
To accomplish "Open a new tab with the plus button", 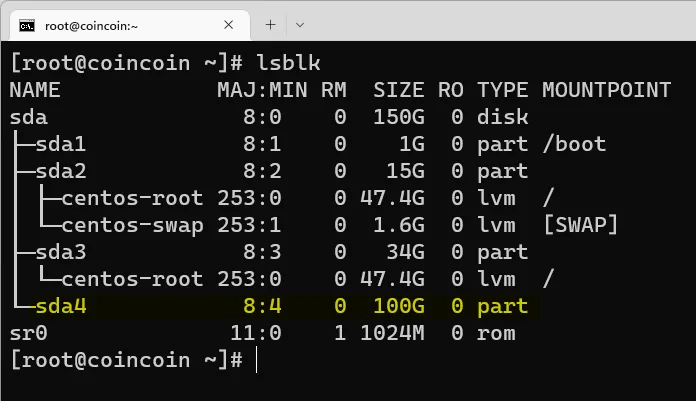I will (270, 25).
